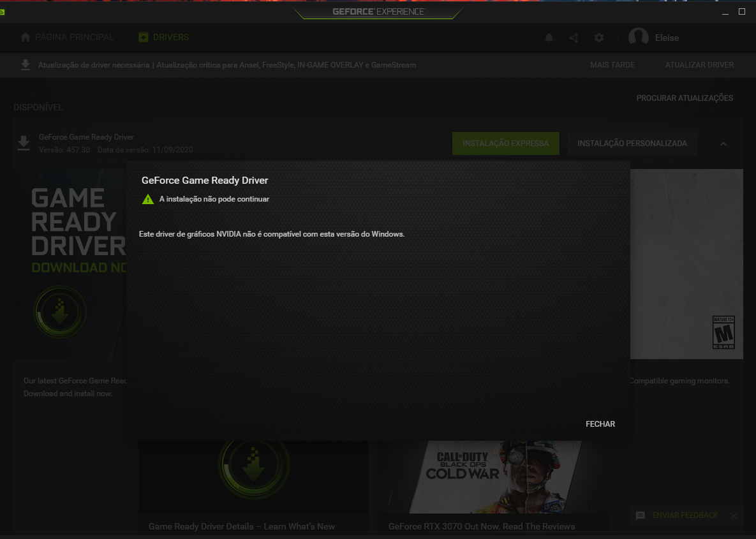Switch to the Drivers tab

(x=163, y=37)
